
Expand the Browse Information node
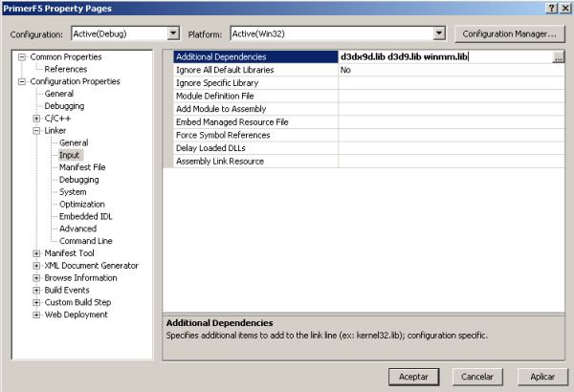point(36,278)
